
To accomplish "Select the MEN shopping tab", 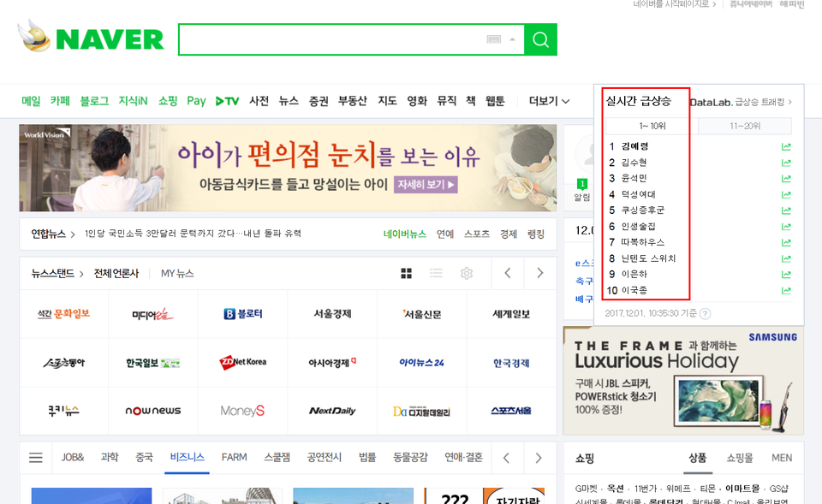I will 782,458.
